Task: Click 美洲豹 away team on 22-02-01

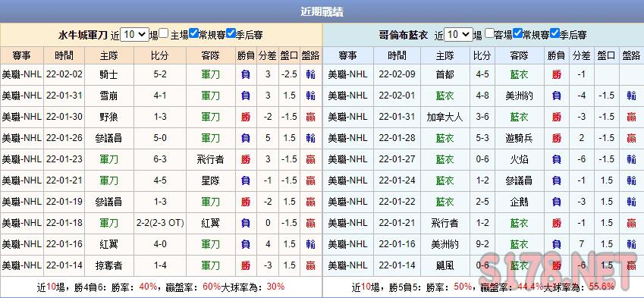Action: click(519, 96)
